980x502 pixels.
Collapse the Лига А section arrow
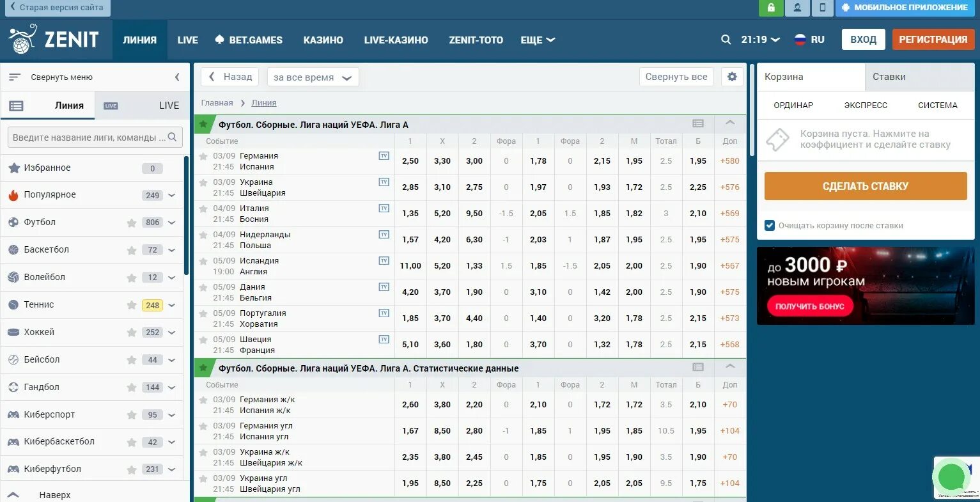pos(730,123)
